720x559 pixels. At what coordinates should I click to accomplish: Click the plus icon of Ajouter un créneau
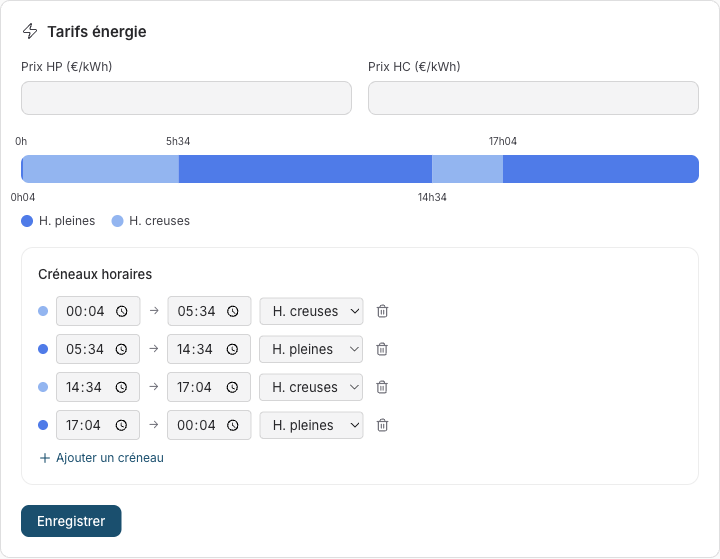click(x=45, y=458)
